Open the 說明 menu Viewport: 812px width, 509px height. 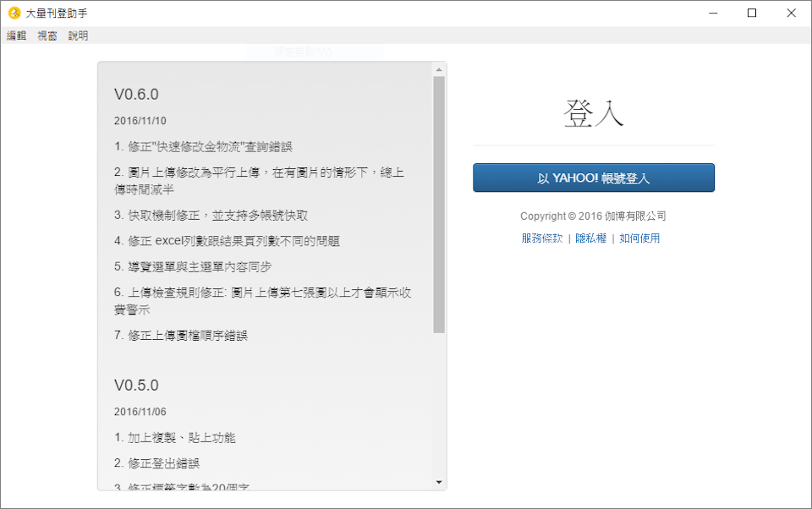(x=78, y=36)
